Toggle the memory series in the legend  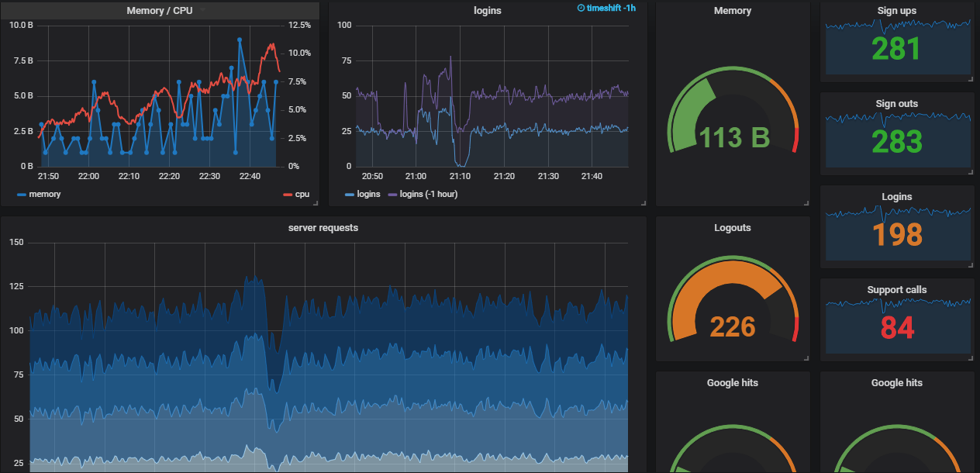click(45, 194)
